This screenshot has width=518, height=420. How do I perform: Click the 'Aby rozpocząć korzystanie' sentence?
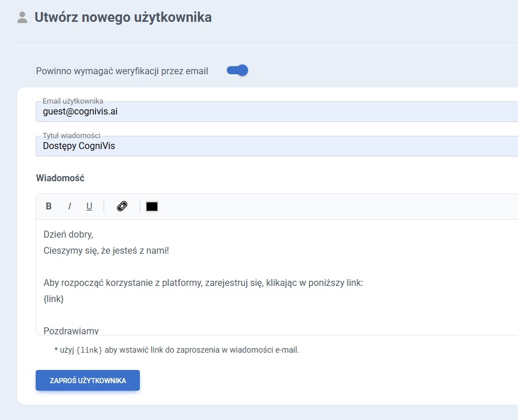[x=203, y=283]
